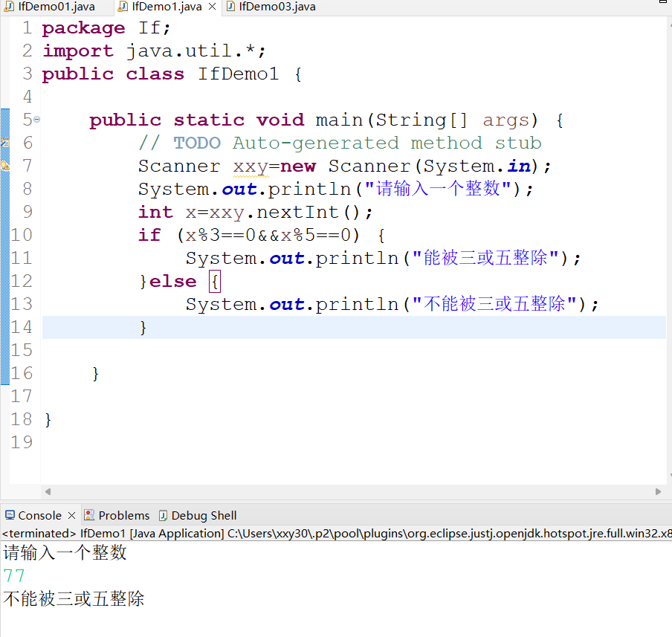This screenshot has width=672, height=637.
Task: Click line number 19 in the gutter
Action: 22,442
